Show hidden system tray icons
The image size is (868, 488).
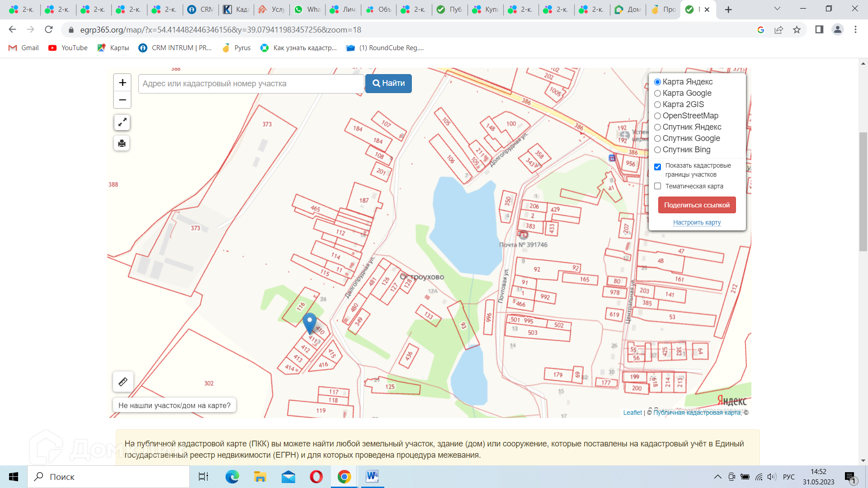[x=717, y=477]
